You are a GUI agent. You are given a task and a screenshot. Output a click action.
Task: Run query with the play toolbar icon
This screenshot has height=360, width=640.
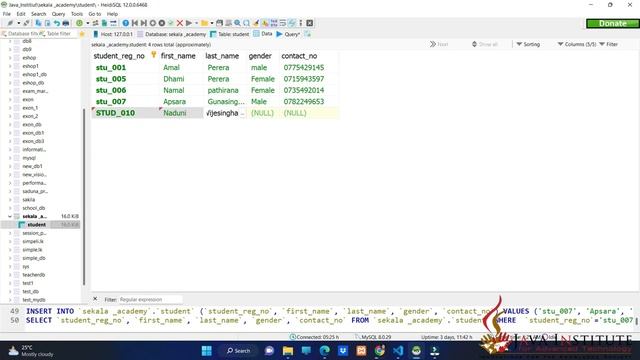(189, 23)
